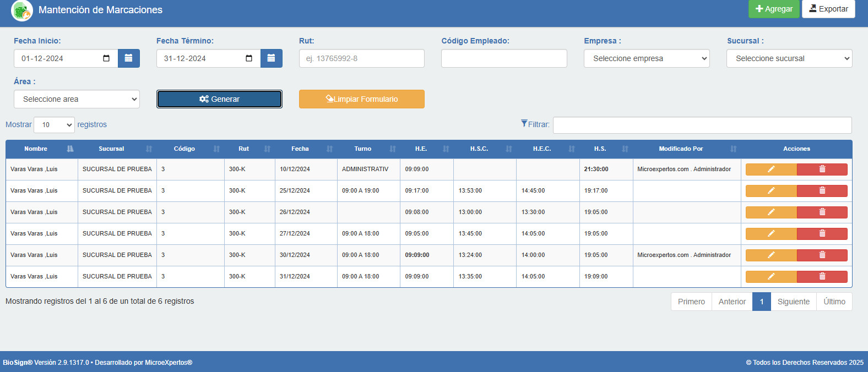Click the 13:53:00 H.S.C. cell

[485, 191]
